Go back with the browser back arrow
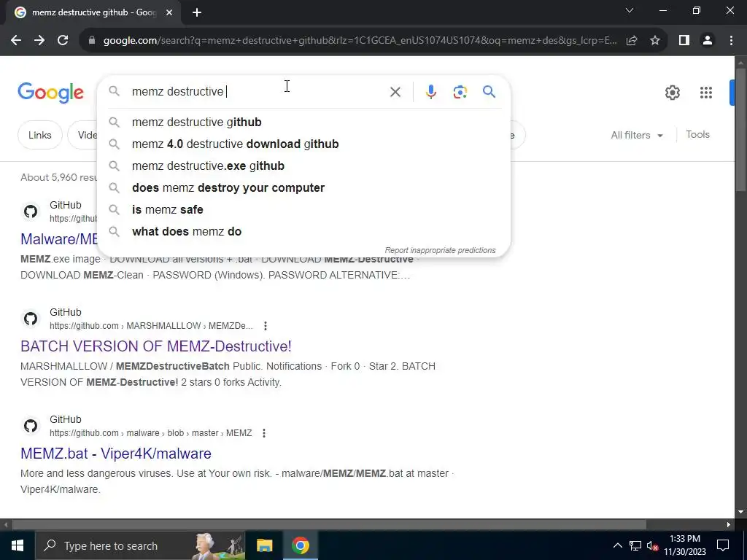This screenshot has height=560, width=747. [16, 41]
